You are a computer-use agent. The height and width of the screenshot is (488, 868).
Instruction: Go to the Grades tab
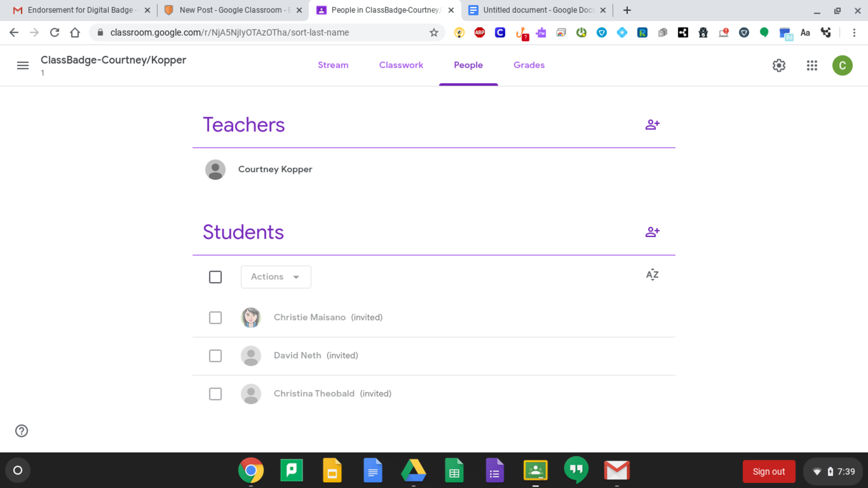point(529,65)
